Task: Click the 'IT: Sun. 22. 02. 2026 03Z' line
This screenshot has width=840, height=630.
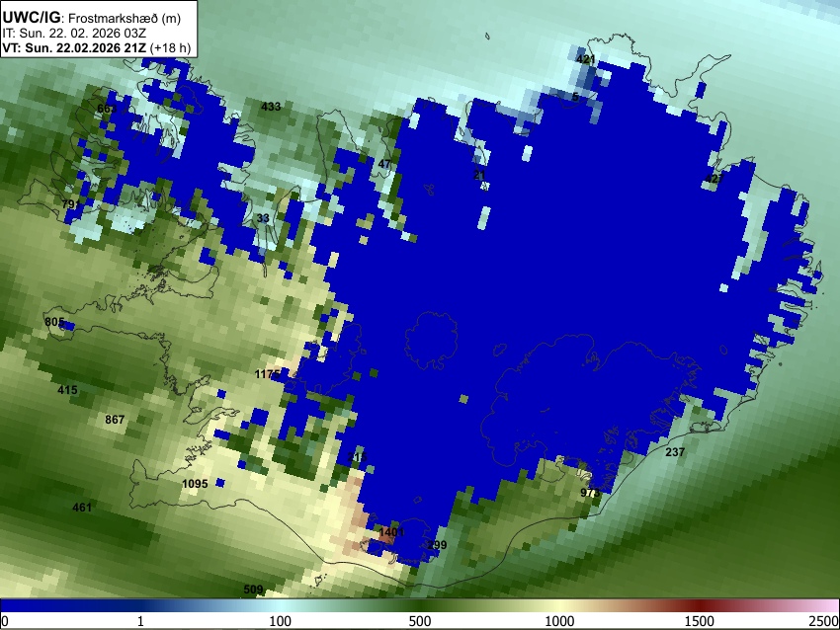Action: click(74, 34)
